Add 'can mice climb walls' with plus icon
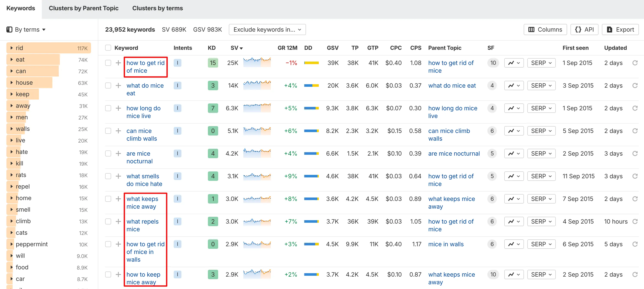The height and width of the screenshot is (289, 644). (x=118, y=131)
